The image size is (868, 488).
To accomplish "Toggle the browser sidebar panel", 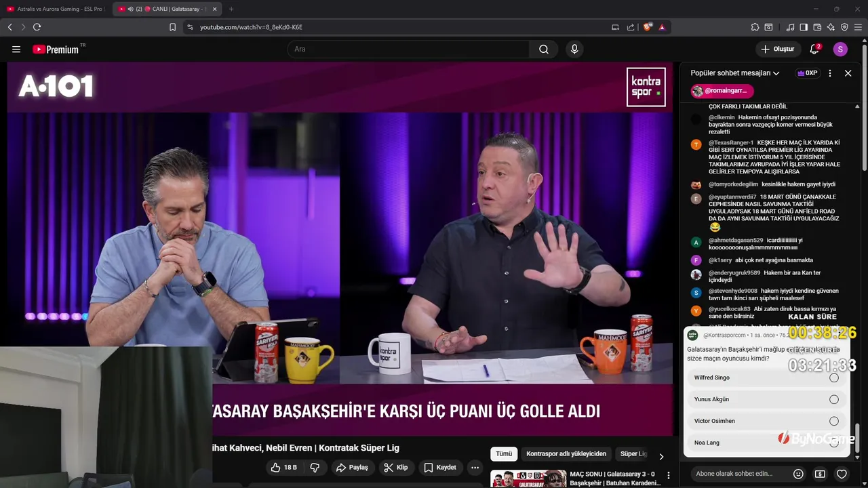I will click(x=804, y=27).
